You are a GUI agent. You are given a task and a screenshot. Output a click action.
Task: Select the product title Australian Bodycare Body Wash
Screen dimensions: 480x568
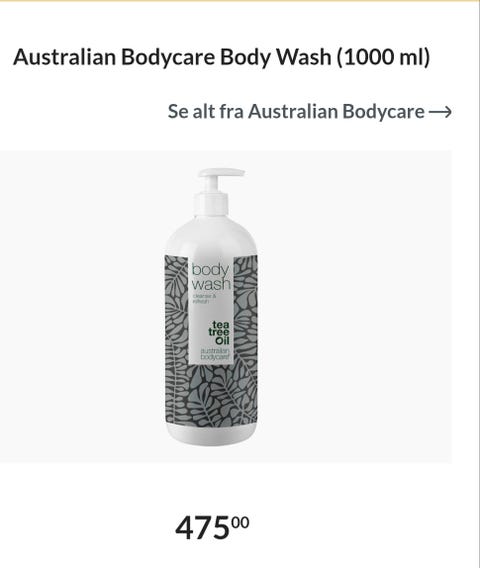click(x=221, y=57)
